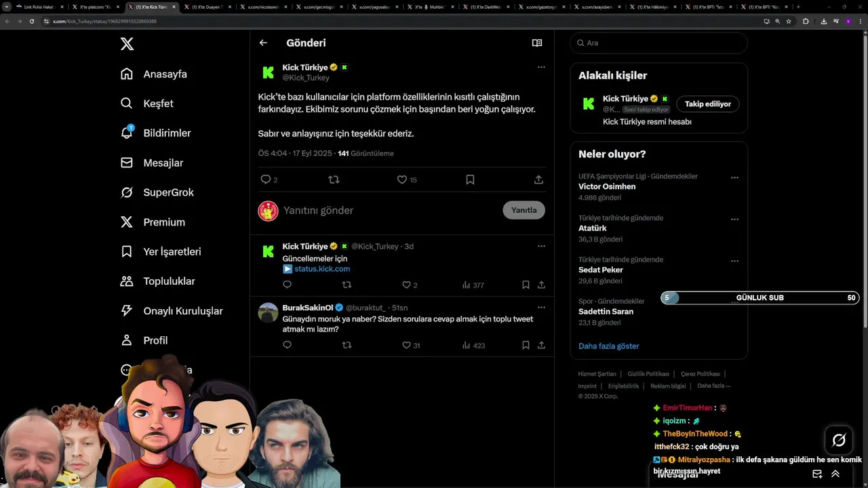Share the Güncellemeler için post
Screen dimensions: 868x488
(541, 285)
